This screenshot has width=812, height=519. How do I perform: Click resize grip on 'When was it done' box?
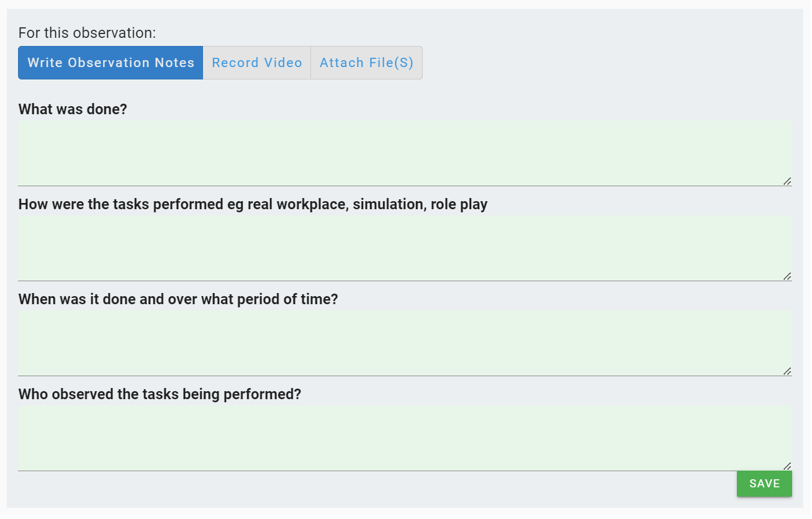787,371
